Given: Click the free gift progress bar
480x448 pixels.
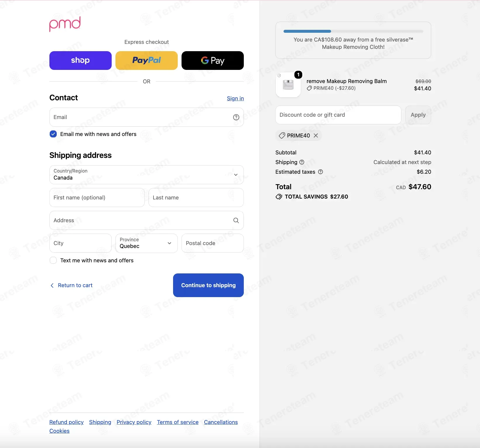Looking at the screenshot, I should click(x=353, y=31).
